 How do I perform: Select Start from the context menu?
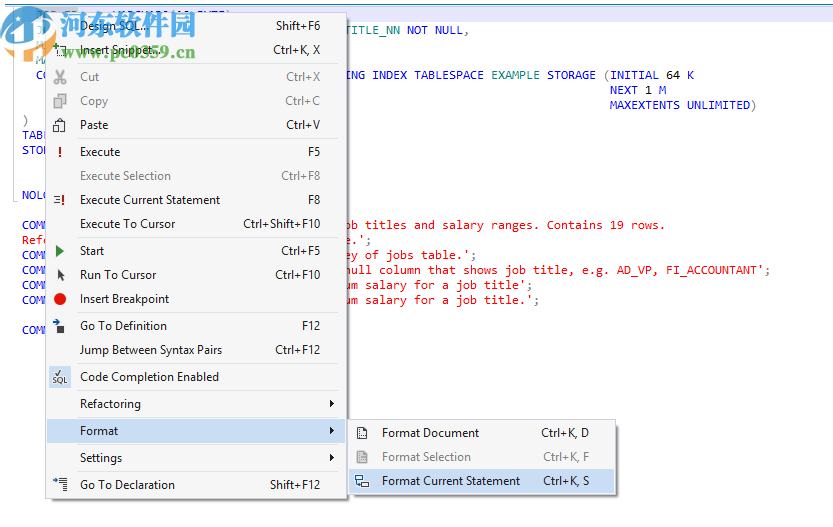click(x=196, y=251)
